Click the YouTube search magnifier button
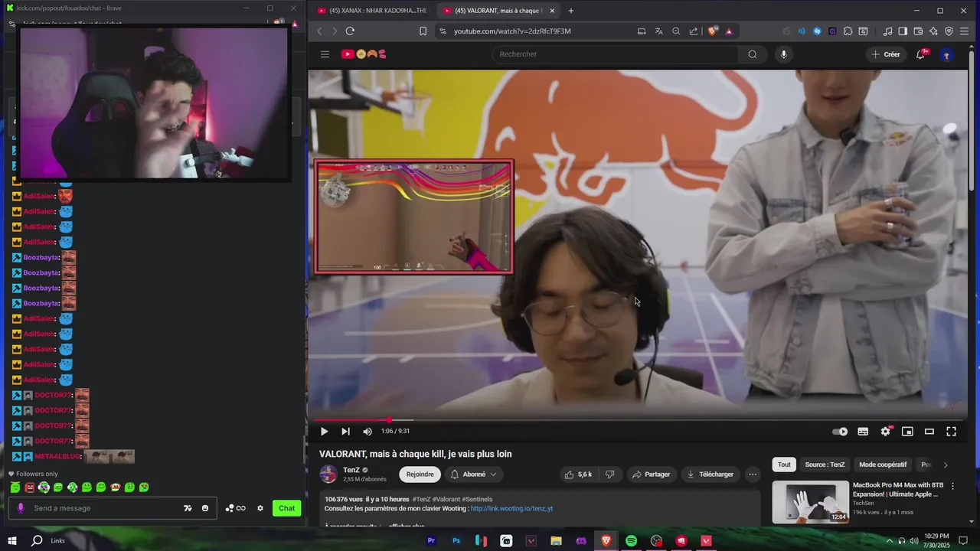Screen dimensions: 980x551 pos(753,54)
